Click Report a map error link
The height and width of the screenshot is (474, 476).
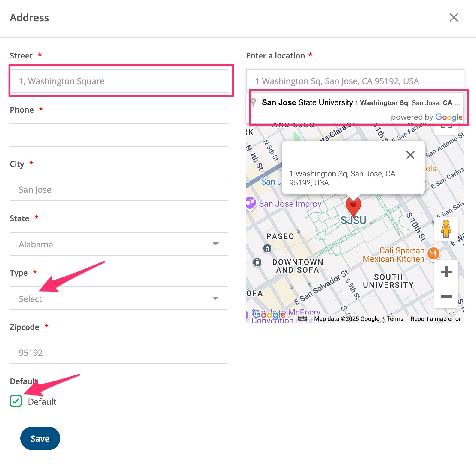[435, 319]
